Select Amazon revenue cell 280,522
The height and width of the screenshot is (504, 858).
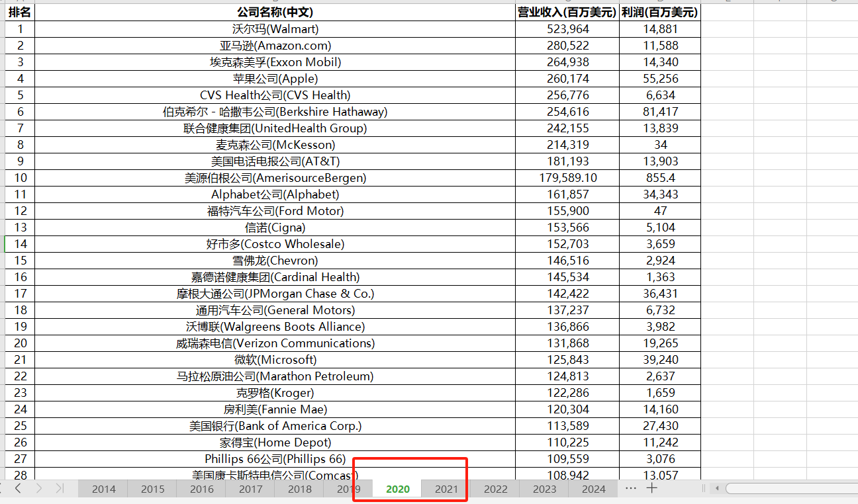coord(567,46)
